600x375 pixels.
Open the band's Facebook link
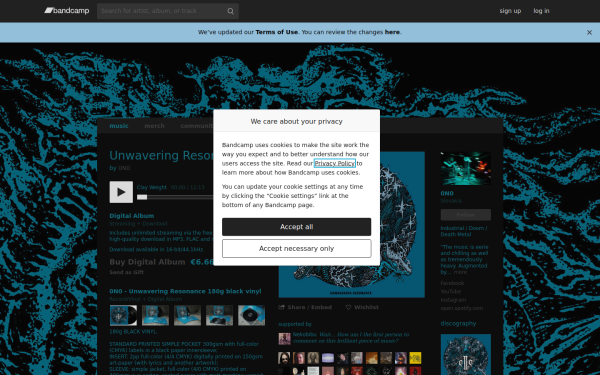pos(452,283)
